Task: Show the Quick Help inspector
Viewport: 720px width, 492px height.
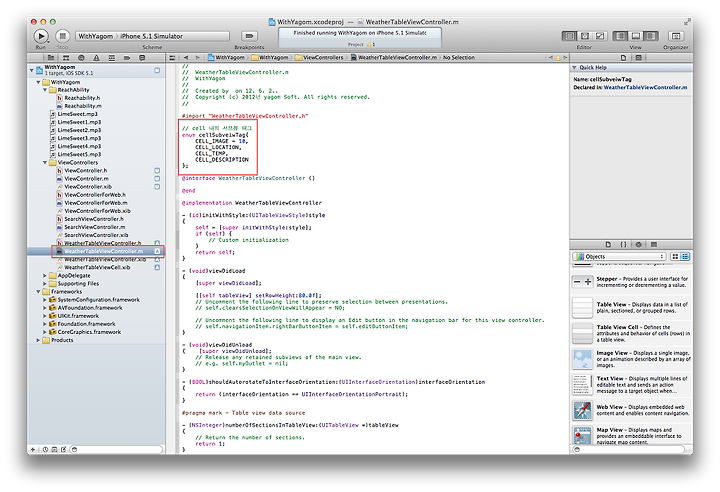Action: [638, 58]
